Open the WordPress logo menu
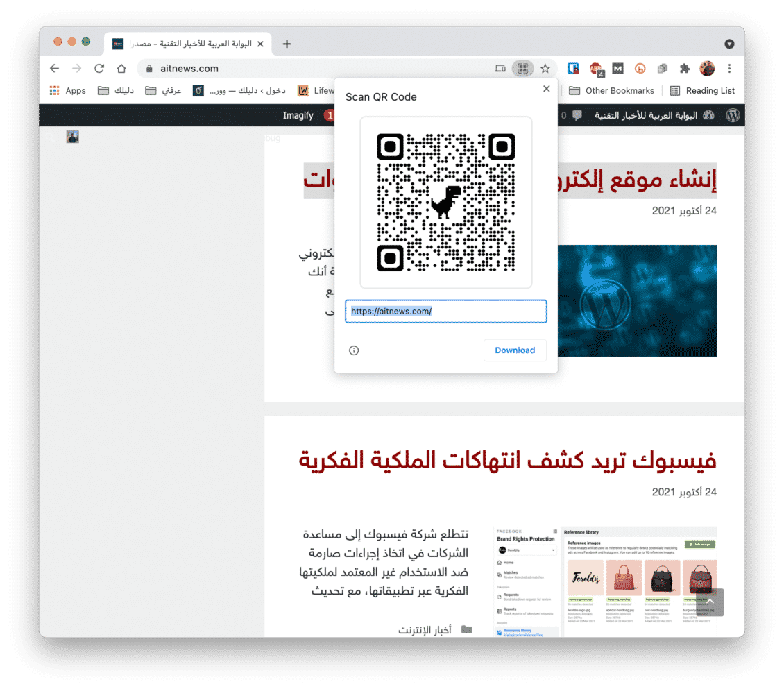784x689 pixels. pyautogui.click(x=733, y=115)
